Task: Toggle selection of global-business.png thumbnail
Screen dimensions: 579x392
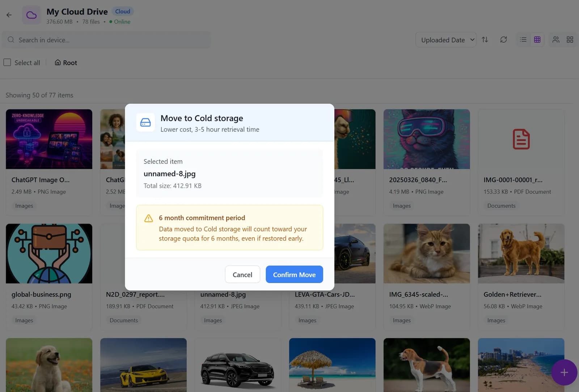Action: [49, 253]
